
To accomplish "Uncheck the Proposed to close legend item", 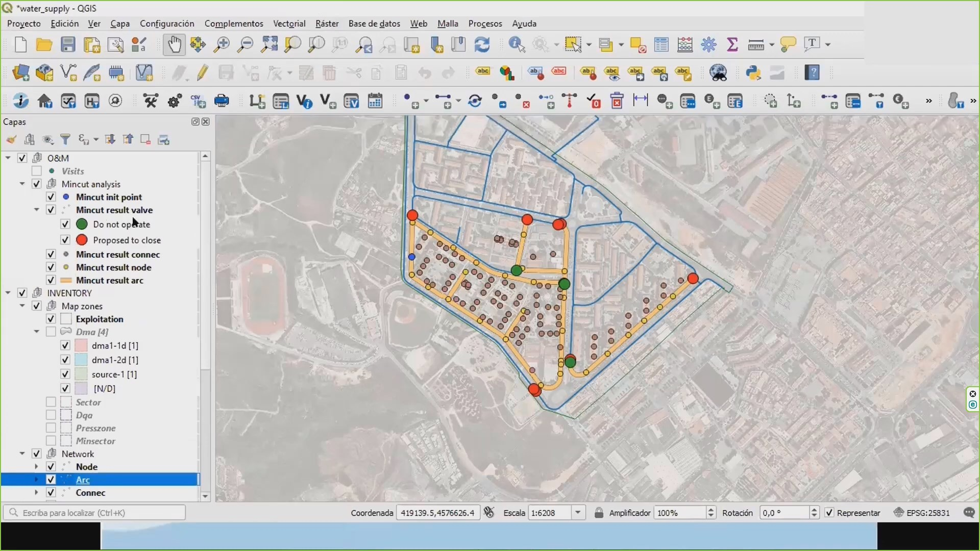I will tap(65, 240).
